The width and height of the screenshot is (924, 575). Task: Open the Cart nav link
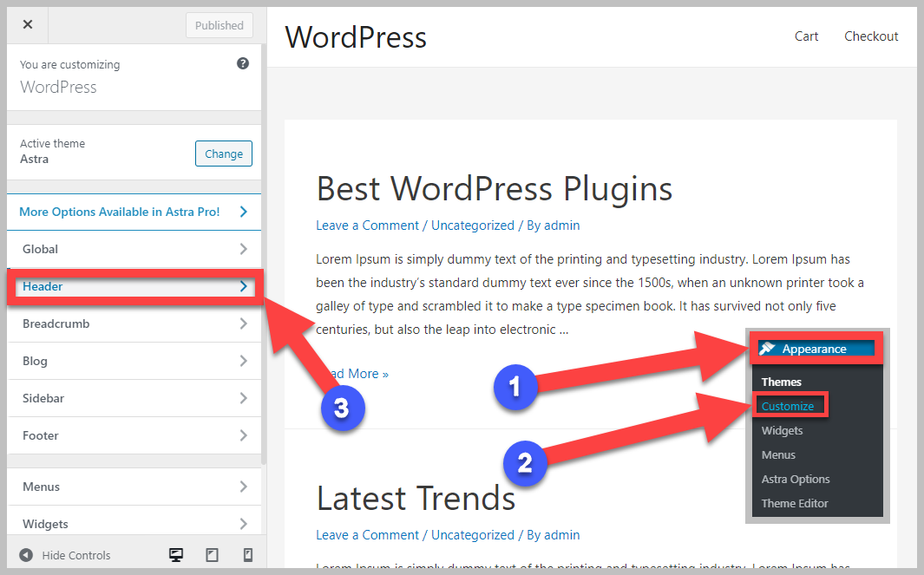coord(806,36)
